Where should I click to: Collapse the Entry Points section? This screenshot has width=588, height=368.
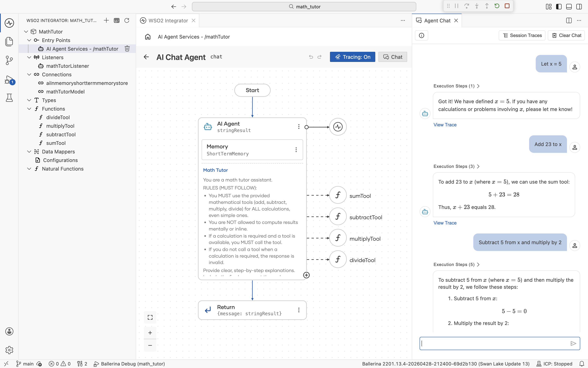(29, 40)
